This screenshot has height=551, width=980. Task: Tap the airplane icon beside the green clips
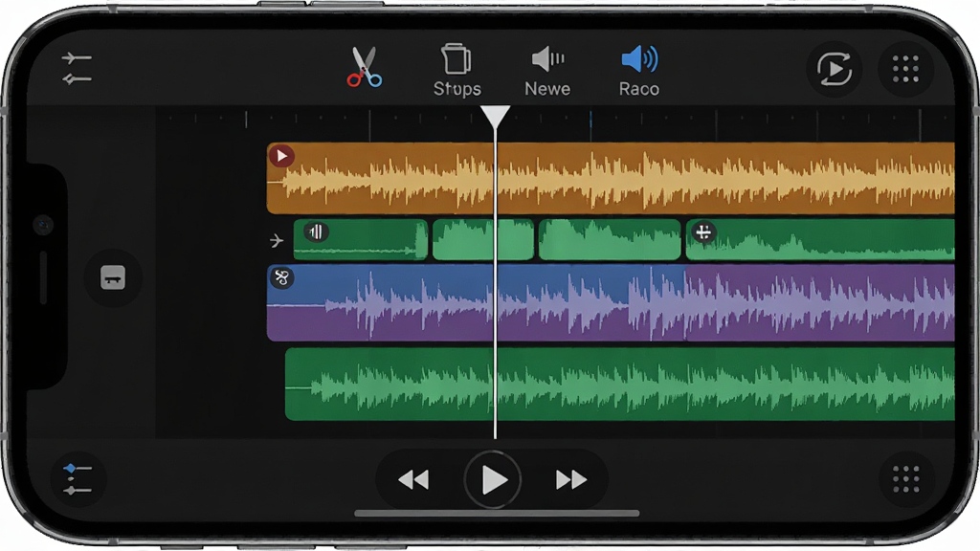pyautogui.click(x=277, y=240)
